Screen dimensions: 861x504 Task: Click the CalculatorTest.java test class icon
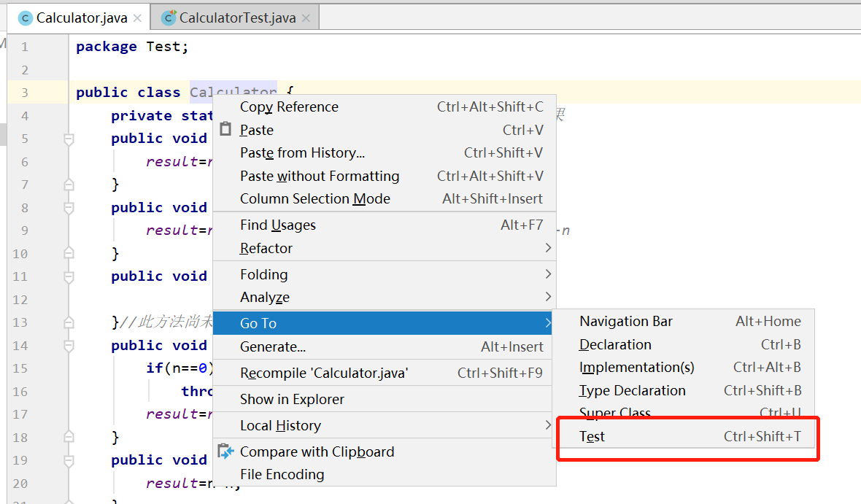click(169, 18)
